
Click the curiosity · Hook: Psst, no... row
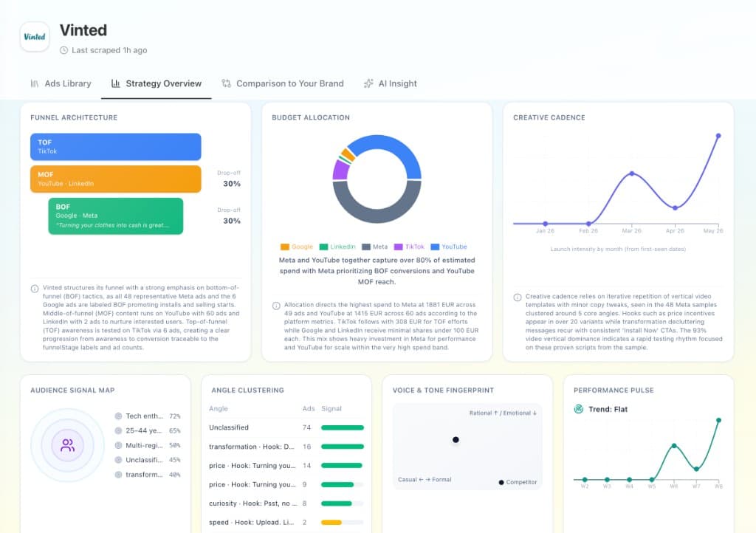[286, 503]
